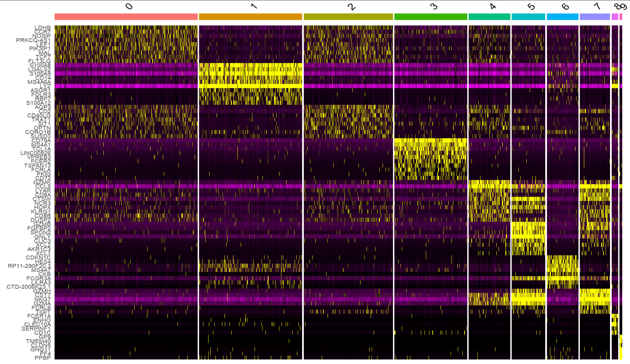This screenshot has width=630, height=364.
Task: Click the LDHB gene label
Action: [x=42, y=28]
